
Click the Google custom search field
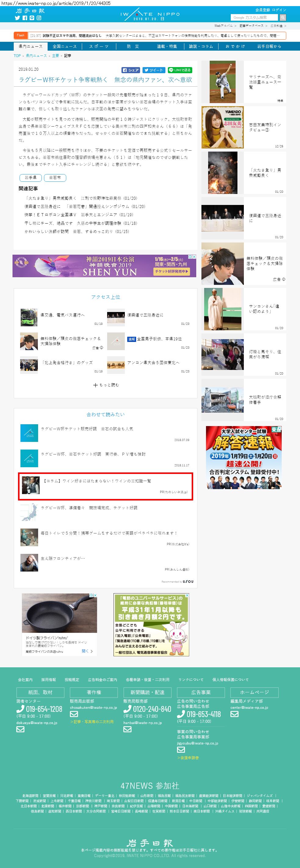[255, 17]
